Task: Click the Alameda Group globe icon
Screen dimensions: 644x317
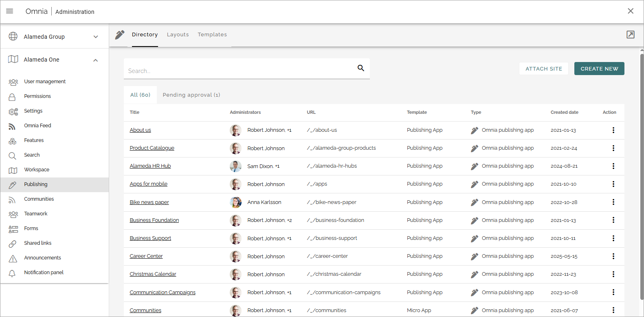Action: [13, 36]
